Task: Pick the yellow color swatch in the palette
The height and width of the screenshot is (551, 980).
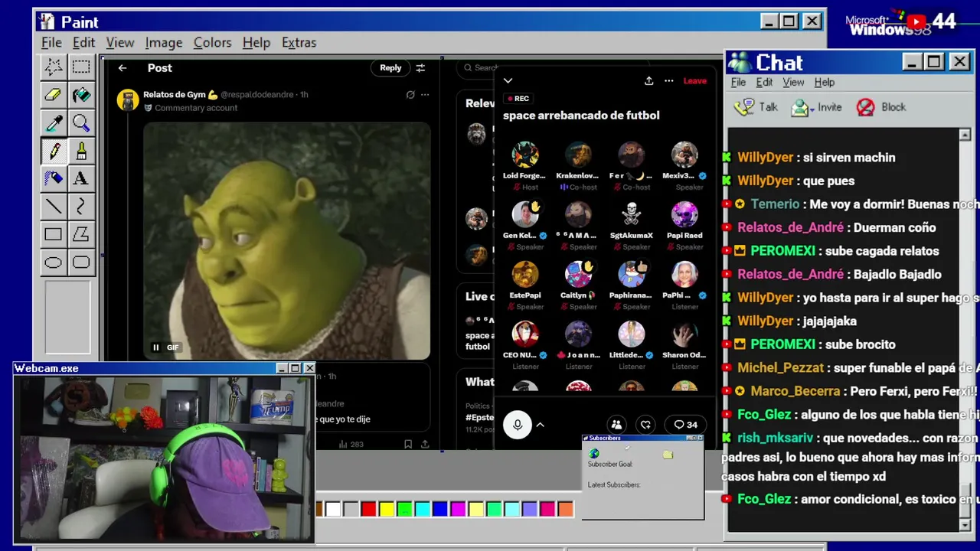Action: coord(387,509)
